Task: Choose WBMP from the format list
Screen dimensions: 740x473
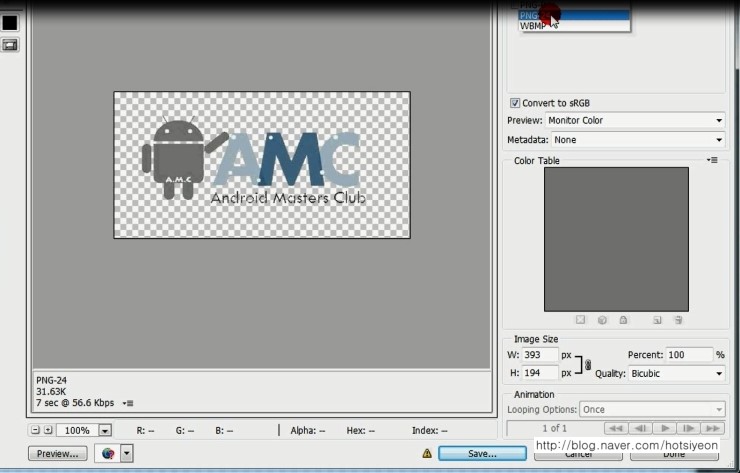Action: [x=574, y=26]
